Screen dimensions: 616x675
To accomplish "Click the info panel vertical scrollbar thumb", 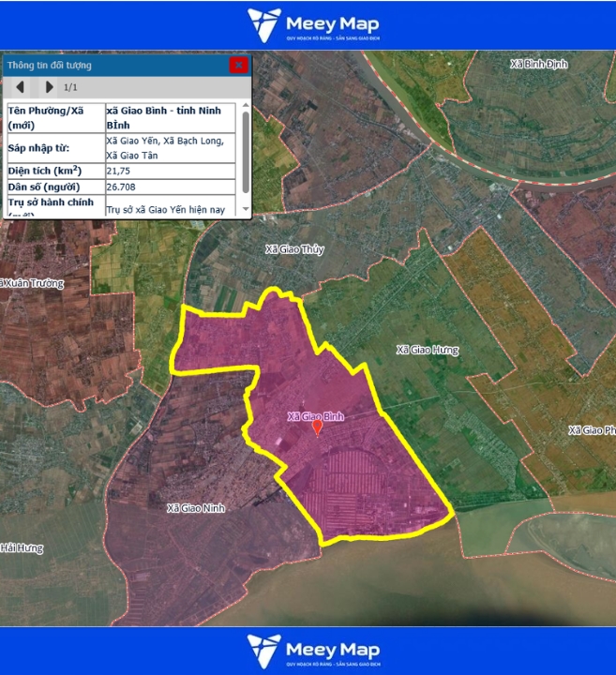I will 246,150.
